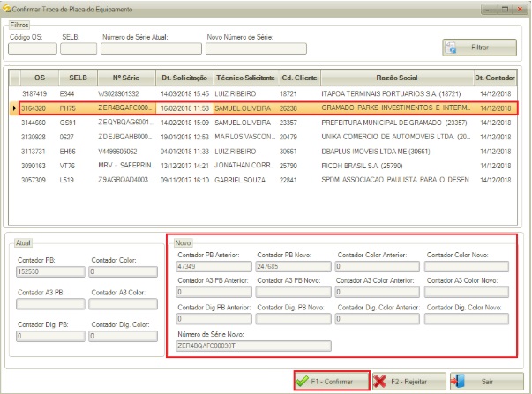532x394 pixels.
Task: Click Contador Color Anterior field
Action: coord(378,266)
